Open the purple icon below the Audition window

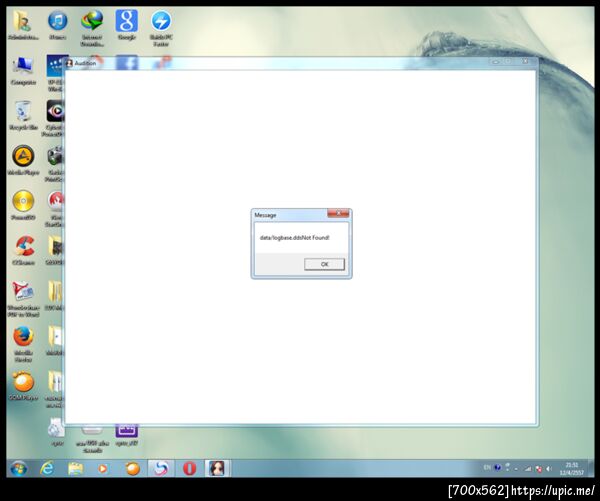(127, 434)
